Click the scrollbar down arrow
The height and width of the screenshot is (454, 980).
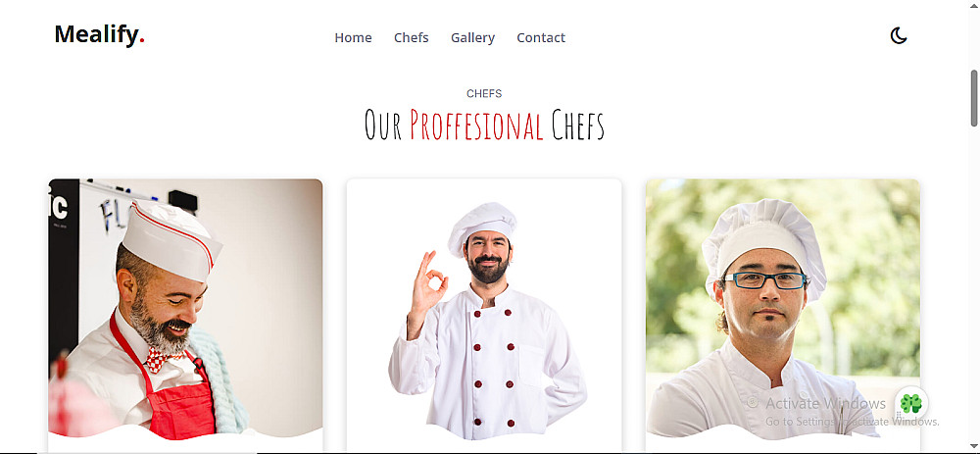coord(974,448)
